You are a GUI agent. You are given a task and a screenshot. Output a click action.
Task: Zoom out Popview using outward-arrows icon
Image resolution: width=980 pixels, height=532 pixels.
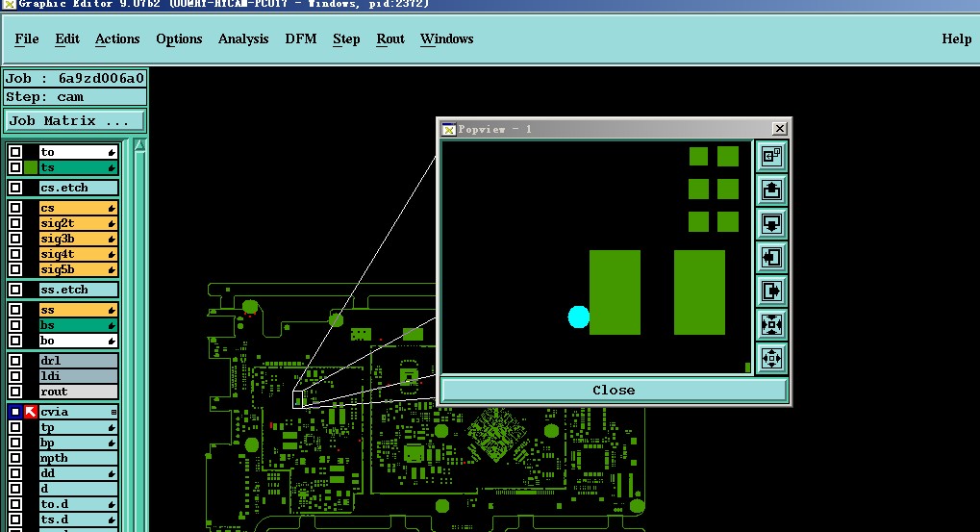pos(771,358)
